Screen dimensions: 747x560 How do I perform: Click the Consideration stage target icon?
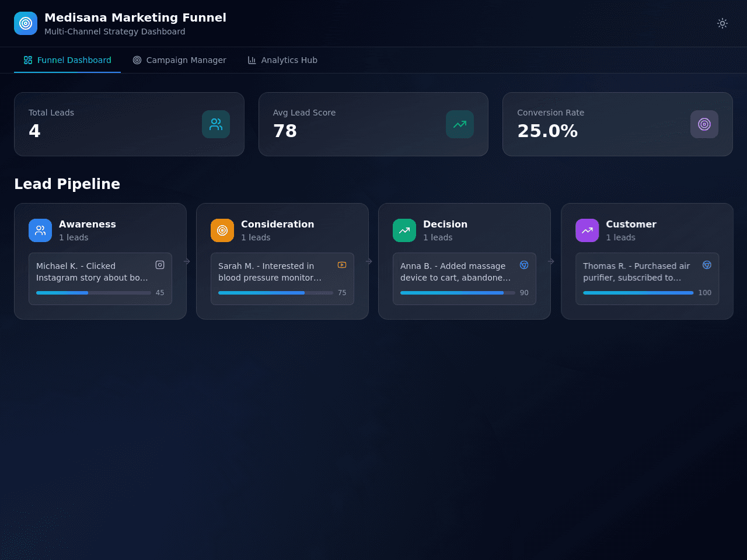coord(222,230)
